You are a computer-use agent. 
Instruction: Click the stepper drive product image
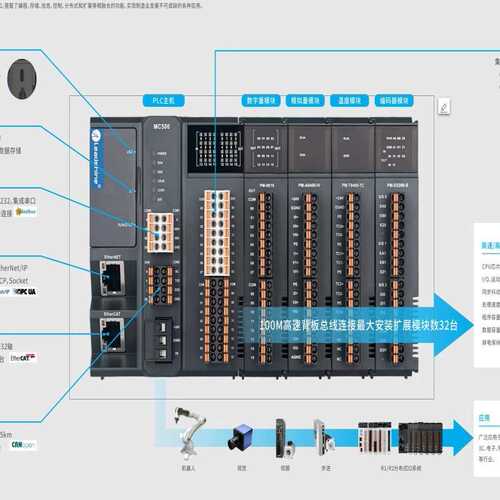point(324,438)
